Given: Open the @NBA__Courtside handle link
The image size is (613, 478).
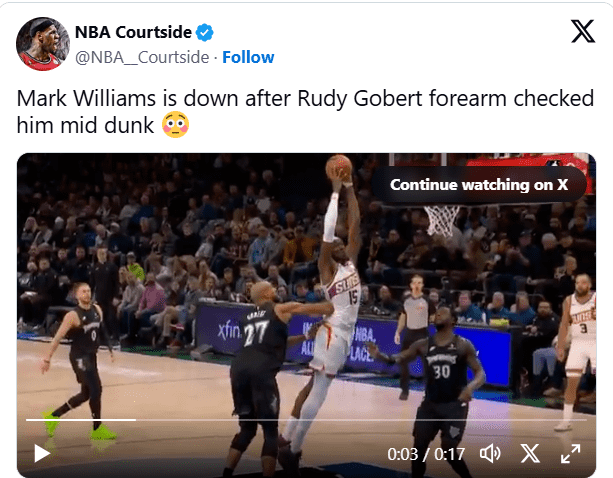Looking at the screenshot, I should click(x=142, y=57).
